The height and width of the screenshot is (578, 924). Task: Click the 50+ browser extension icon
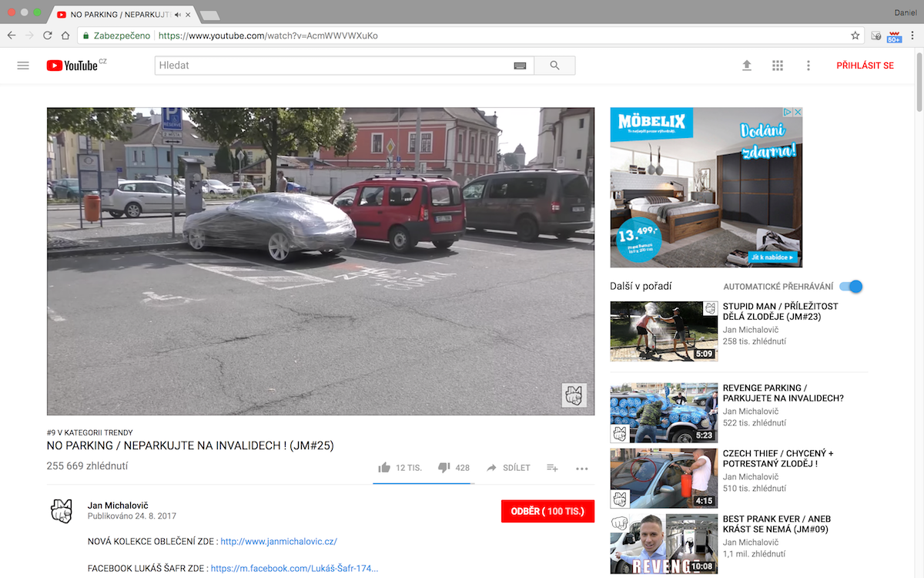pos(894,35)
